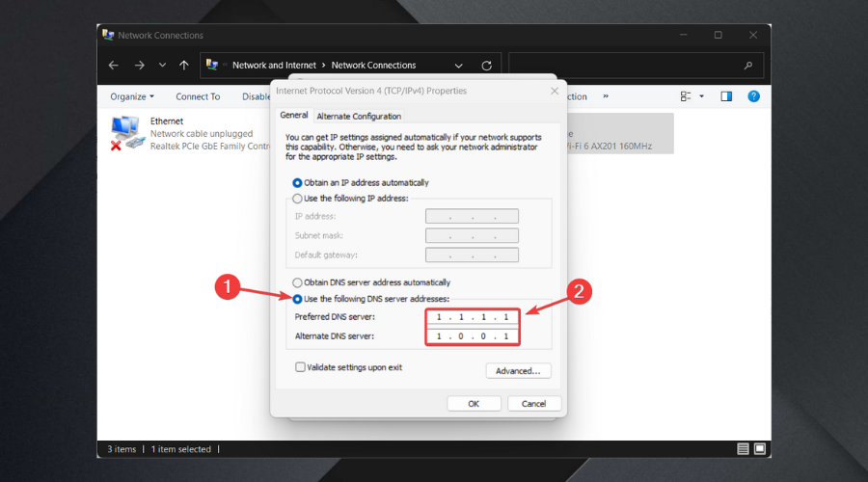The image size is (868, 482).
Task: Click the '3 items' status bar text
Action: click(x=122, y=449)
